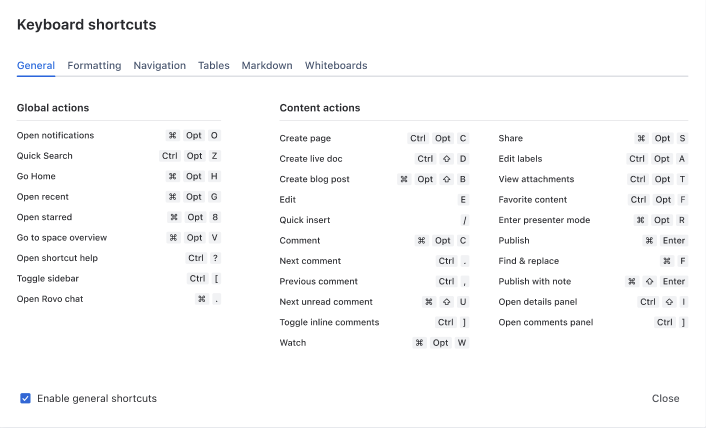
Task: Click the Command key icon beside Open Rovo chat
Action: click(x=202, y=299)
